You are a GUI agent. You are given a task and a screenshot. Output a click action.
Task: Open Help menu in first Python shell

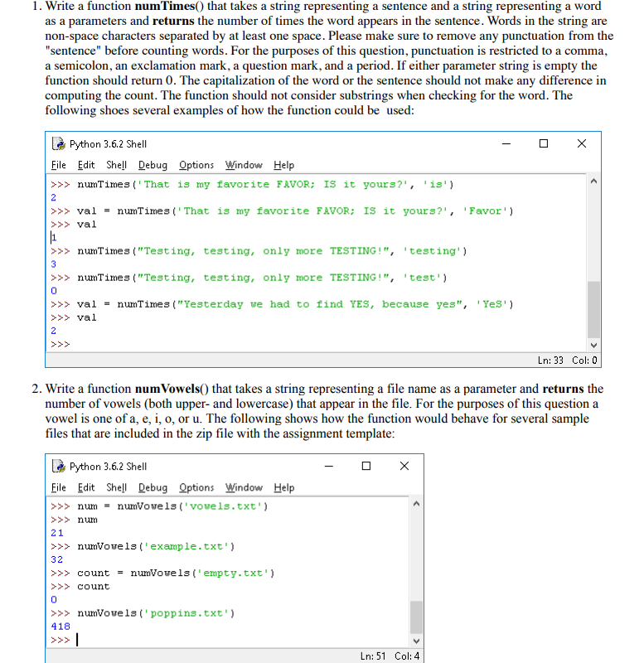pos(283,165)
